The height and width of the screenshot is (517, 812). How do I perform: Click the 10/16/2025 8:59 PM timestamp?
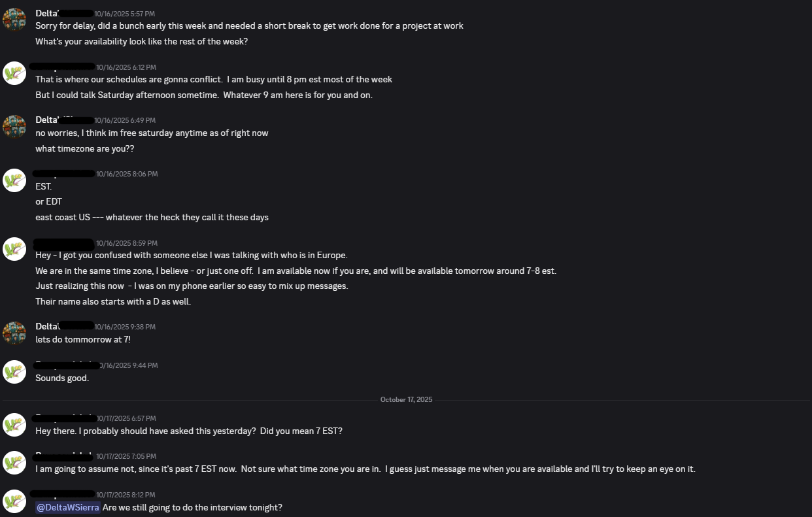127,243
